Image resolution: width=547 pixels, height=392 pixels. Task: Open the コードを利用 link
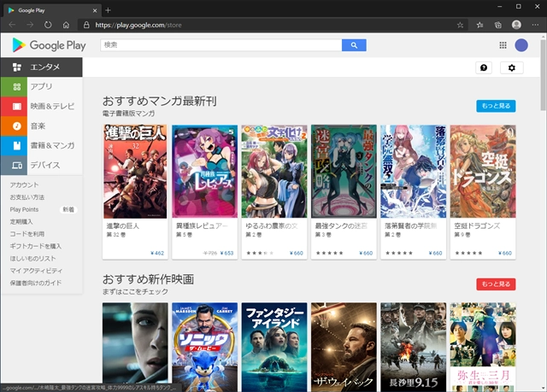[26, 234]
